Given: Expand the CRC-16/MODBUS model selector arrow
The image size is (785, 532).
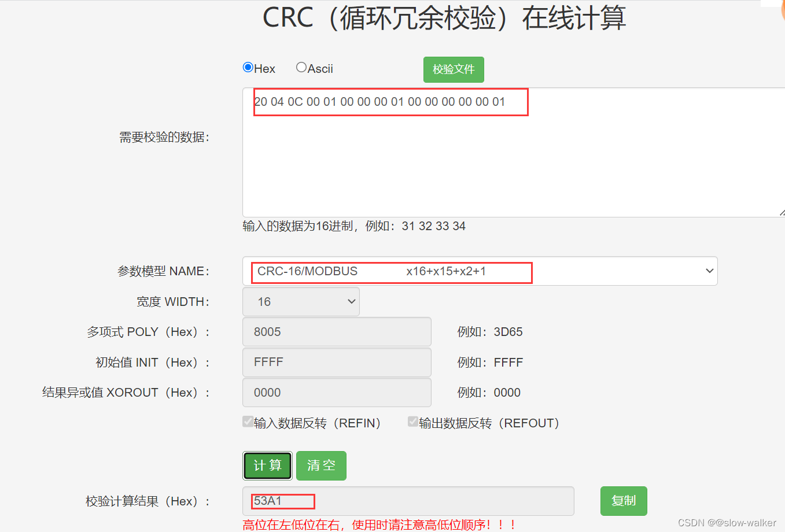Looking at the screenshot, I should (709, 271).
